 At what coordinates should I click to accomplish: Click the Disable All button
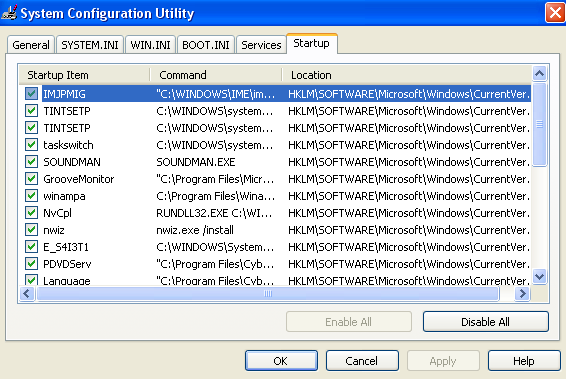point(486,322)
